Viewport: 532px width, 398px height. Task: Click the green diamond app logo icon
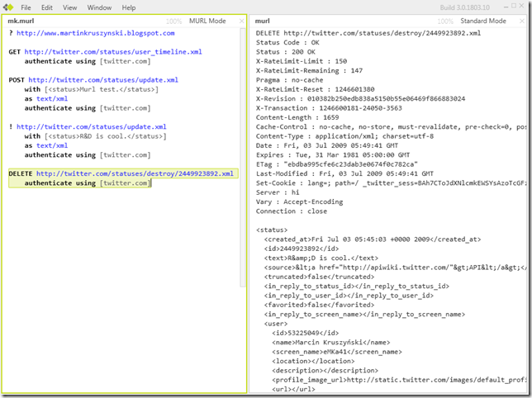8,7
